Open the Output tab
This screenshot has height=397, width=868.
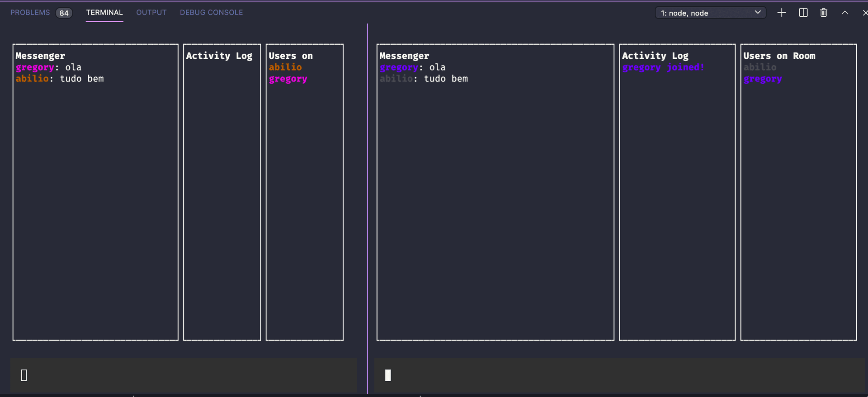(x=151, y=13)
